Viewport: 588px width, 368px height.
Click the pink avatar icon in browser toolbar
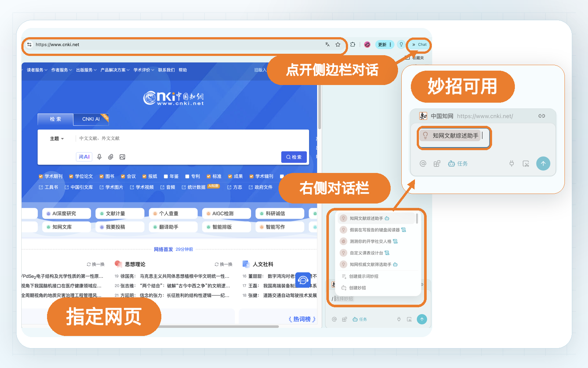coord(367,45)
